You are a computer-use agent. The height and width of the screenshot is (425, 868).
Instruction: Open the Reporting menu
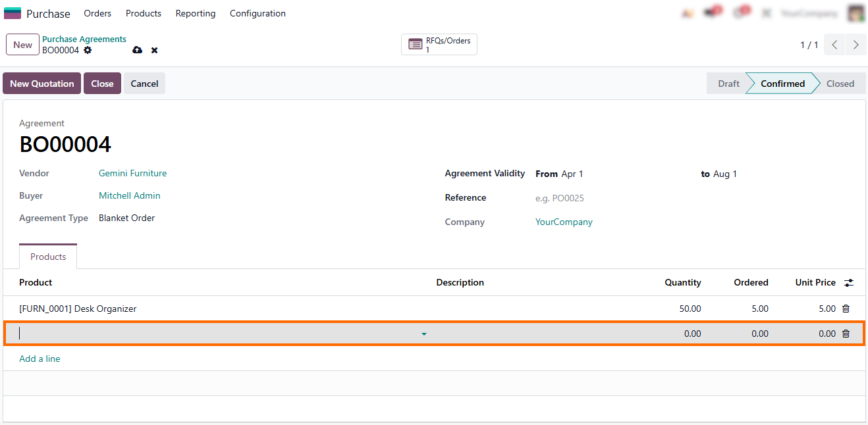click(196, 13)
